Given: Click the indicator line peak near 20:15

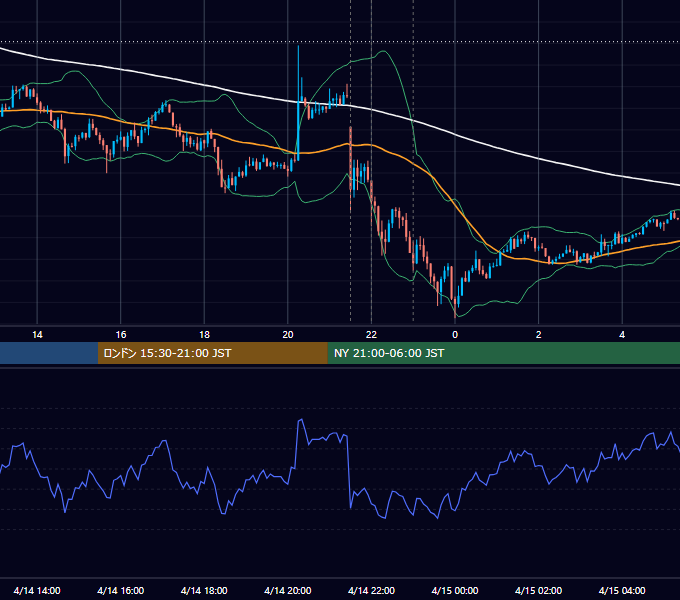Looking at the screenshot, I should coord(301,420).
